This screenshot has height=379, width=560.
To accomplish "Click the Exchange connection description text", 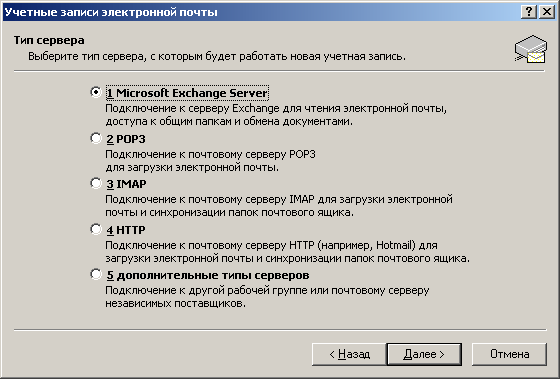I will [x=276, y=115].
